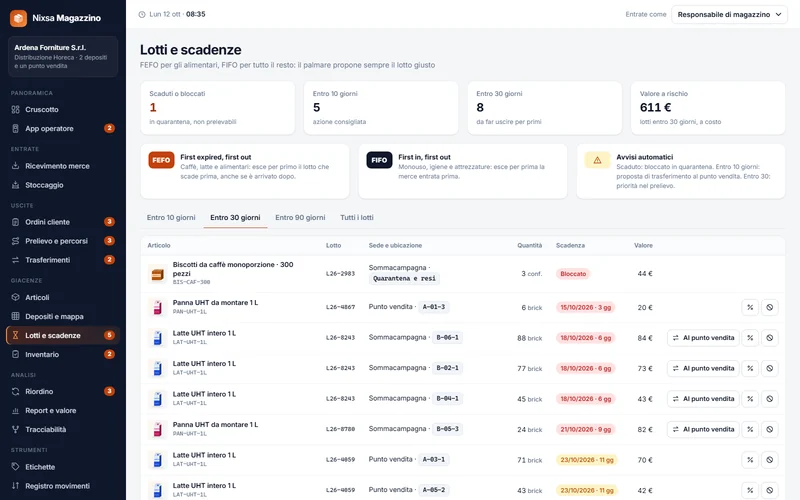This screenshot has width=800, height=500.
Task: Click the Valore a rischio 611 € card
Action: [x=708, y=108]
